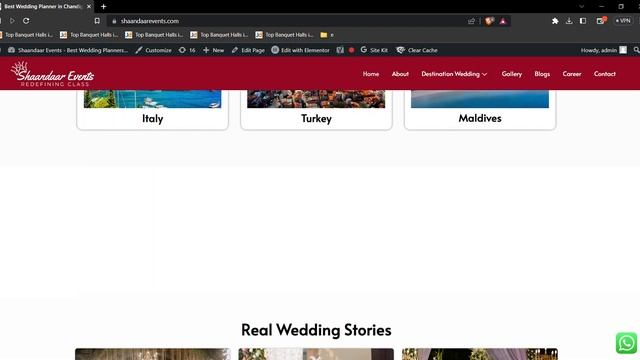
Task: Click the padlock site info icon
Action: pyautogui.click(x=114, y=21)
